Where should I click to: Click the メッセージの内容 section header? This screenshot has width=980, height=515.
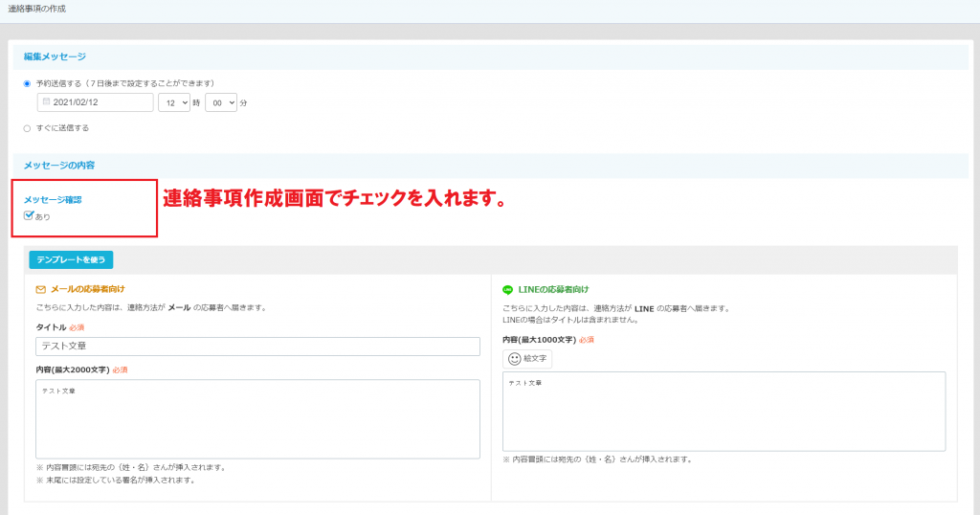(59, 166)
